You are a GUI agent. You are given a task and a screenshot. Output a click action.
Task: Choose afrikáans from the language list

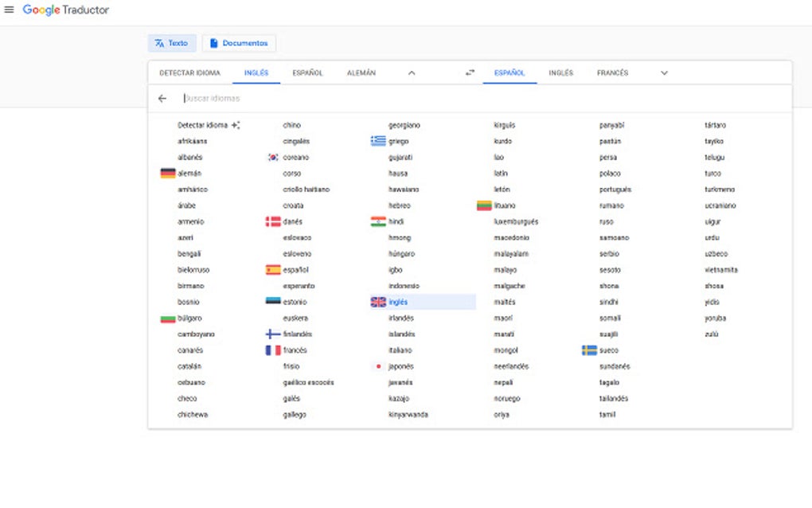point(192,142)
